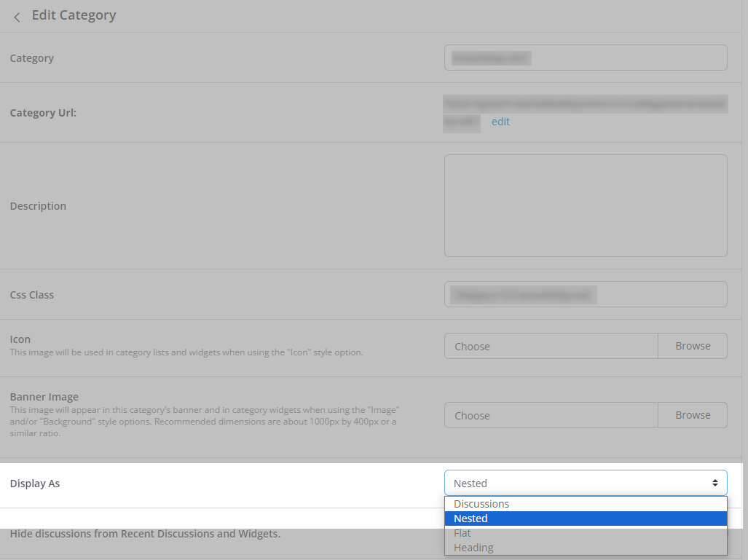Click the Description field label
Screen dimensions: 748x560
[38, 206]
